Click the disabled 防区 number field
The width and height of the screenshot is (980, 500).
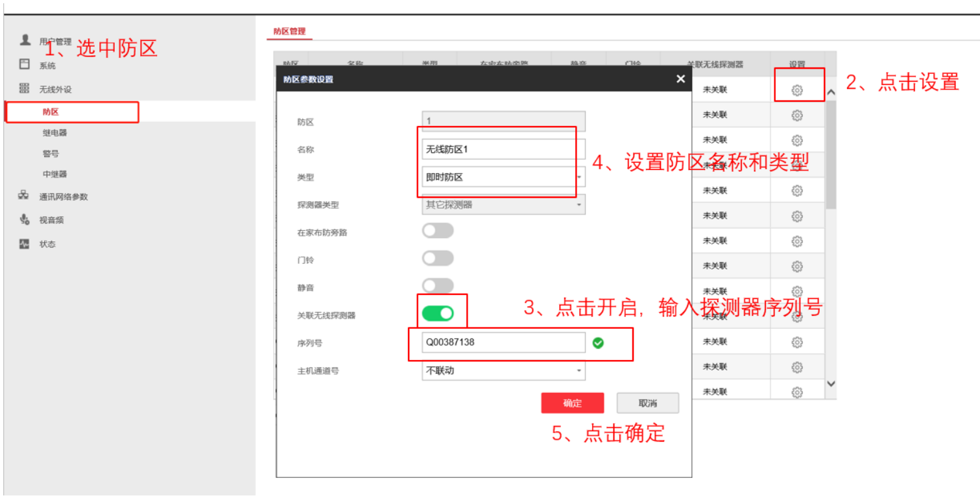pos(503,121)
